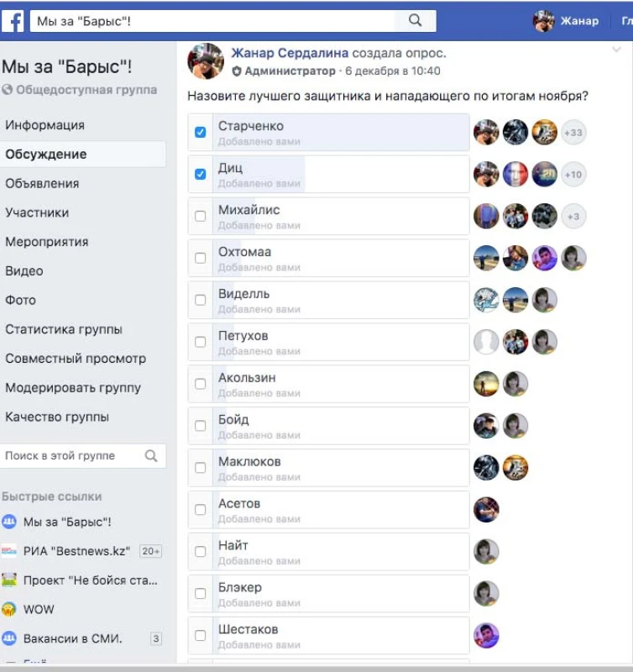Click the WOW emoji shortcut icon
The width and height of the screenshot is (633, 672).
click(9, 609)
